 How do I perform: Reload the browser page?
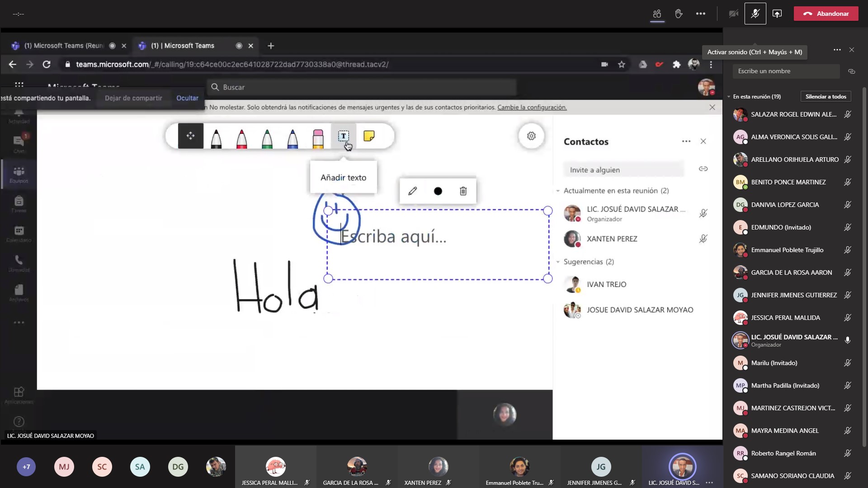pyautogui.click(x=47, y=65)
